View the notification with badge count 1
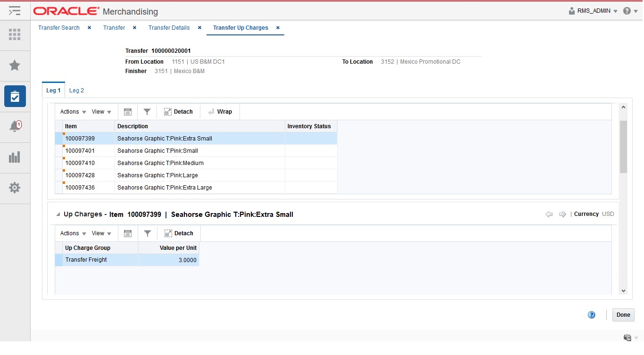644x355 pixels. point(15,126)
